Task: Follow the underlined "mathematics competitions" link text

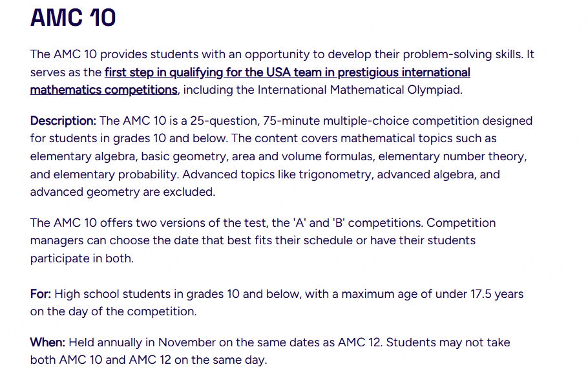Action: click(x=103, y=90)
